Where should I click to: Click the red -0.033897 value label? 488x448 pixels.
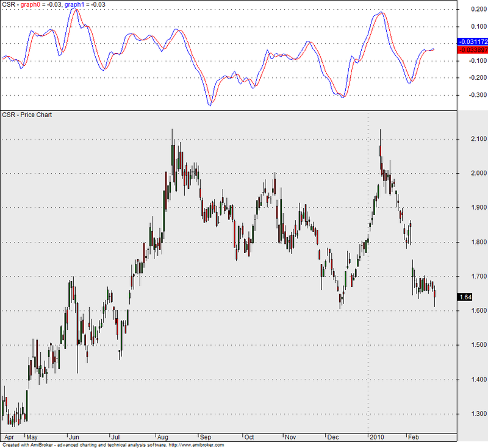[473, 50]
